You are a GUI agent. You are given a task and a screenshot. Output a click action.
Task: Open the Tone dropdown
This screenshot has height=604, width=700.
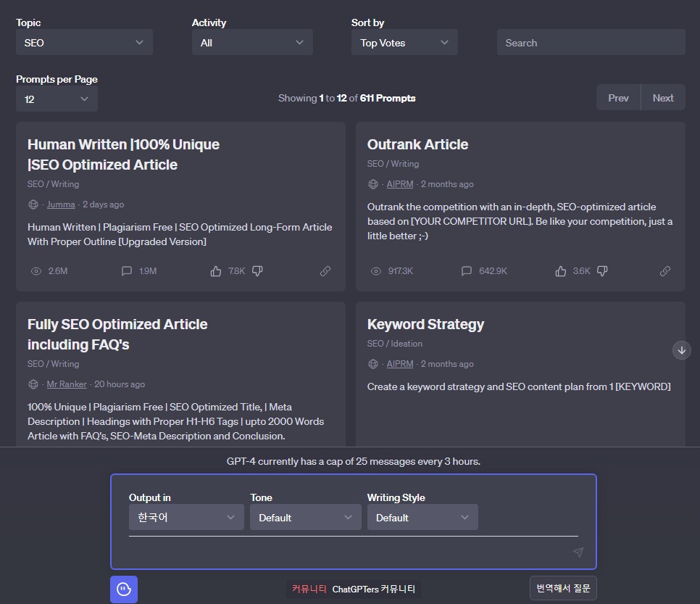coord(305,517)
